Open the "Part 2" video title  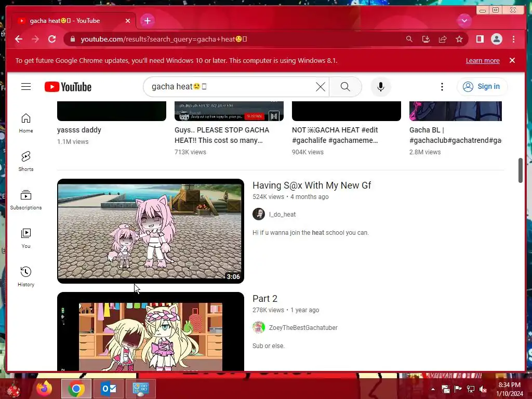pos(265,299)
